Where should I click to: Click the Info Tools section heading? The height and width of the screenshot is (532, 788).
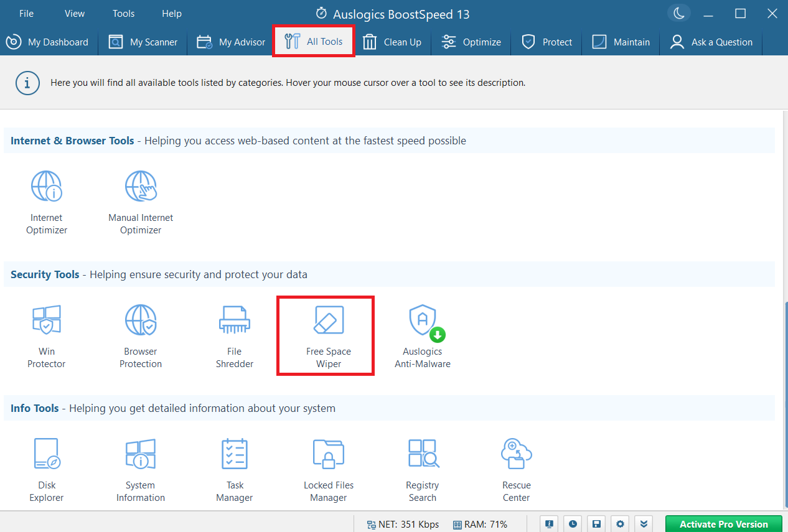point(35,408)
